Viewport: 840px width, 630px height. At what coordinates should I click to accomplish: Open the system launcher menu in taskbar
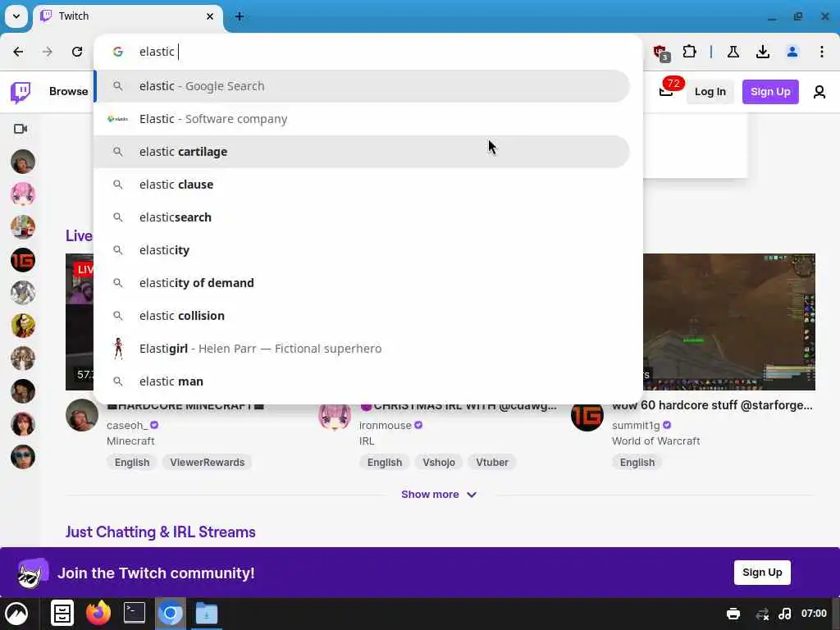[16, 614]
